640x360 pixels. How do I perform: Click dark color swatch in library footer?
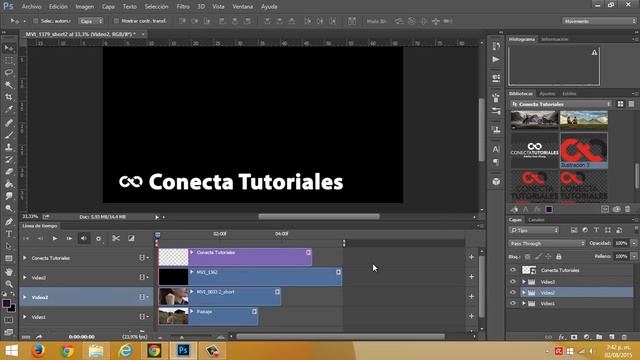549,209
